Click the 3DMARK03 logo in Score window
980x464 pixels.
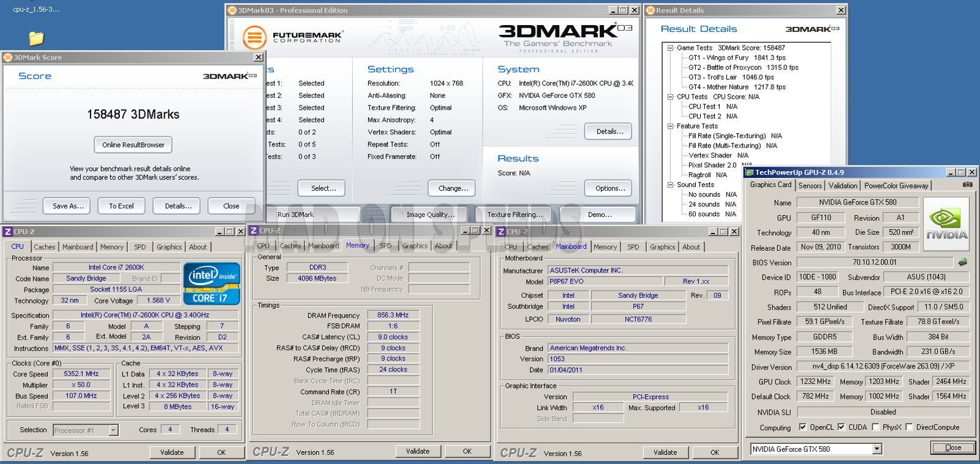click(230, 76)
